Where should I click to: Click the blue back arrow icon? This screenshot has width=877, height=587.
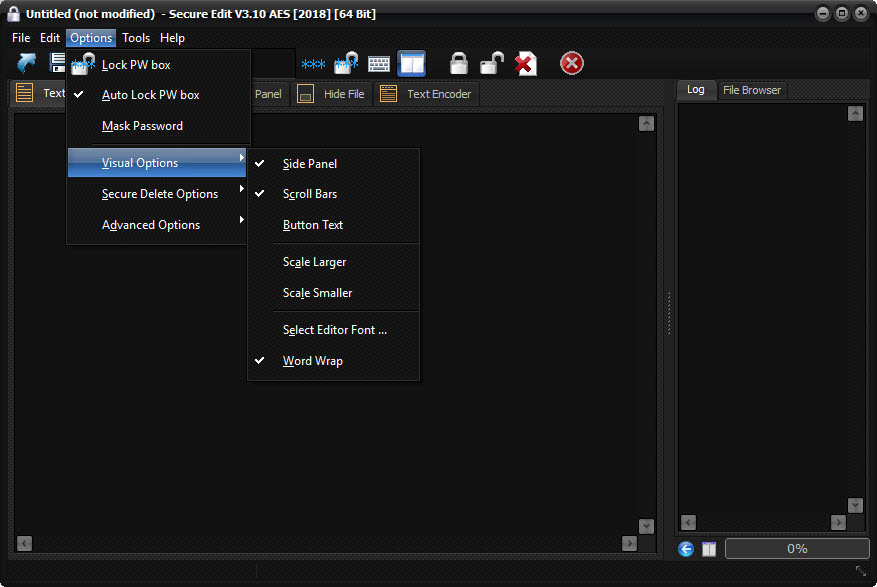pos(686,549)
